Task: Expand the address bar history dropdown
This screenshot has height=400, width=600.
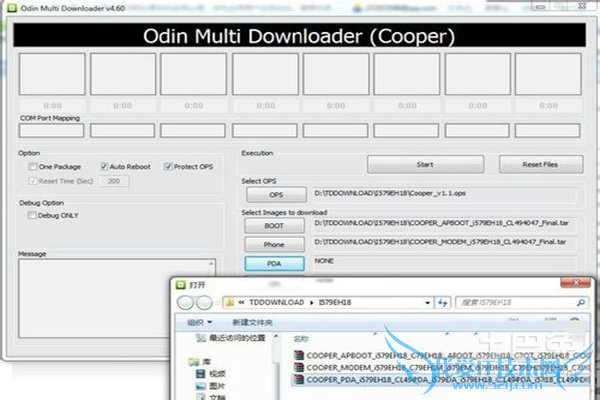Action: 427,303
